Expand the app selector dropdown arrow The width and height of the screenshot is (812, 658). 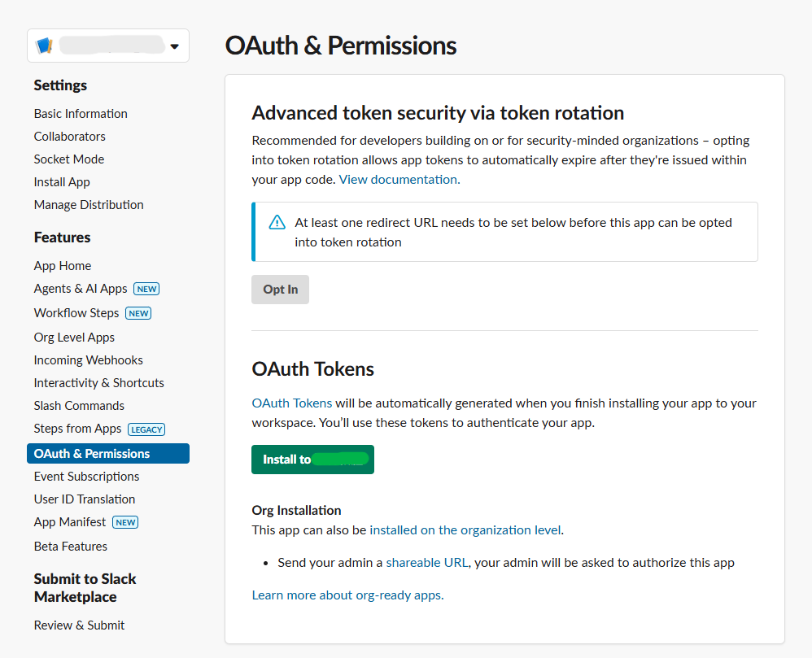tap(174, 47)
